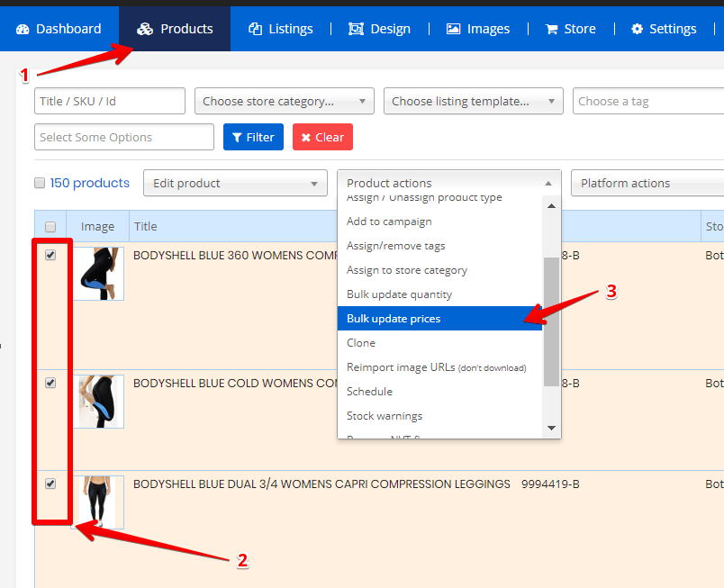Click the X icon on Clear button
The width and height of the screenshot is (724, 588).
(x=305, y=138)
